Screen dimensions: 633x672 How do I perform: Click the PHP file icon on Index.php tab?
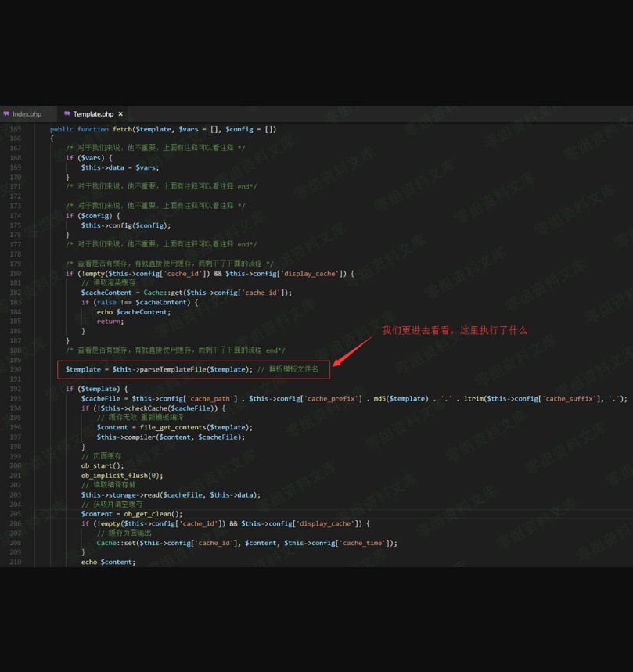click(6, 114)
